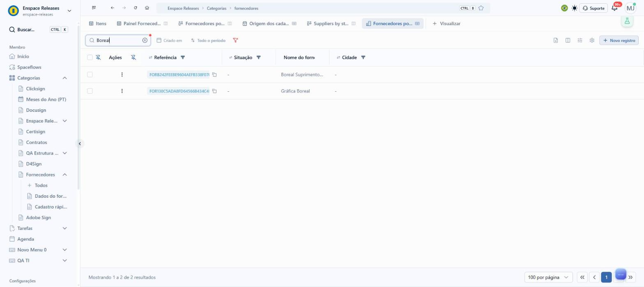Expand the Enspace Rele... sidebar item

tap(64, 121)
